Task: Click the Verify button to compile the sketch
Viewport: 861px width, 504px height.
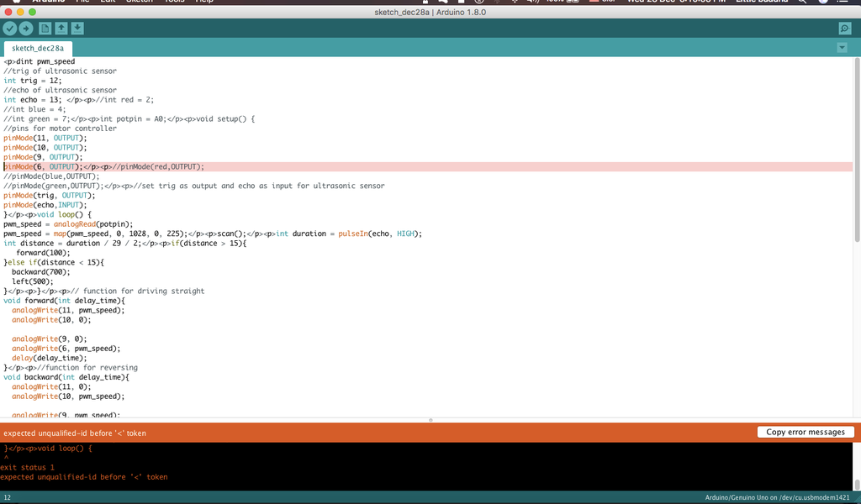Action: 9,28
